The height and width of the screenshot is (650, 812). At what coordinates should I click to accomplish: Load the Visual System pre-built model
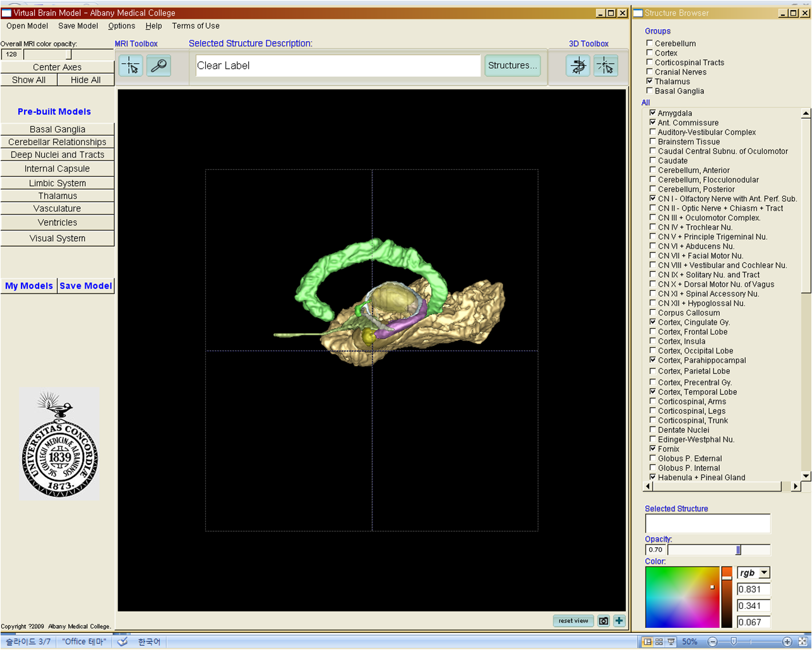pos(57,239)
